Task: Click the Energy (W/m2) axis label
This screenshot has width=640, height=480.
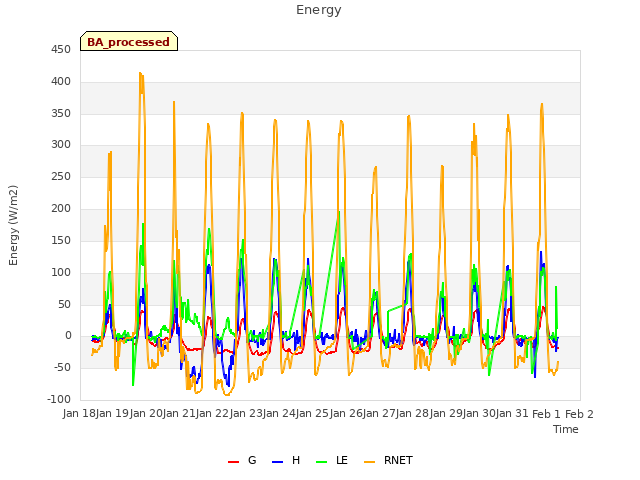Action: pos(13,225)
